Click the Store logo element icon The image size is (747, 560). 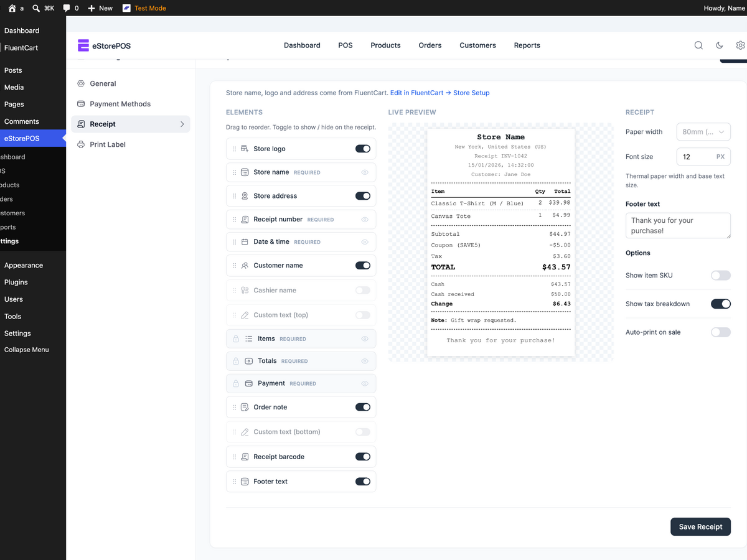tap(245, 149)
